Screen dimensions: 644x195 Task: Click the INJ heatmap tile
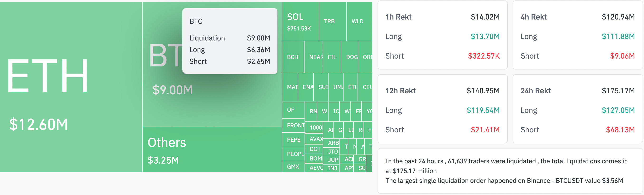click(331, 168)
